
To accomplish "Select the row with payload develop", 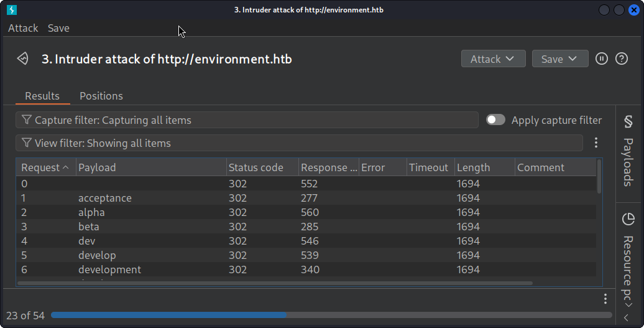I will [306, 255].
